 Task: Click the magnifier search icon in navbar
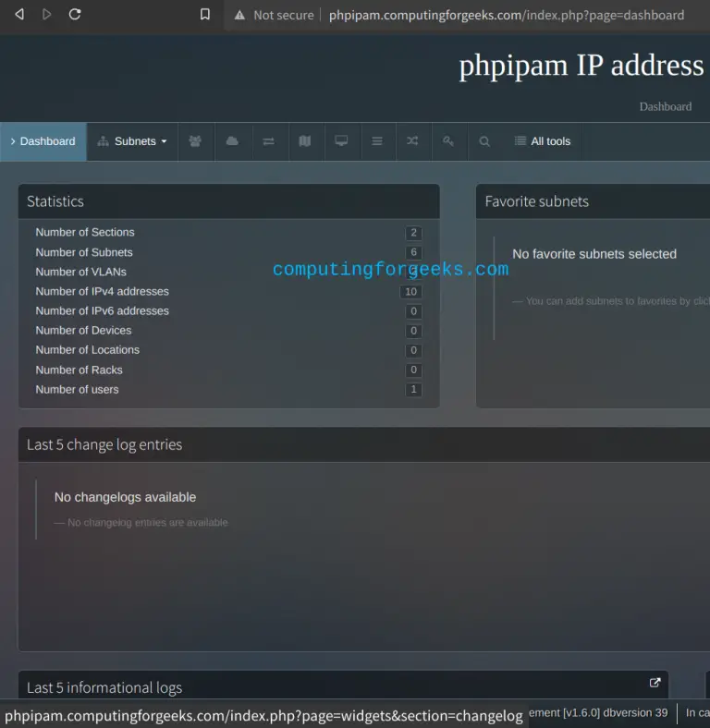click(x=484, y=141)
